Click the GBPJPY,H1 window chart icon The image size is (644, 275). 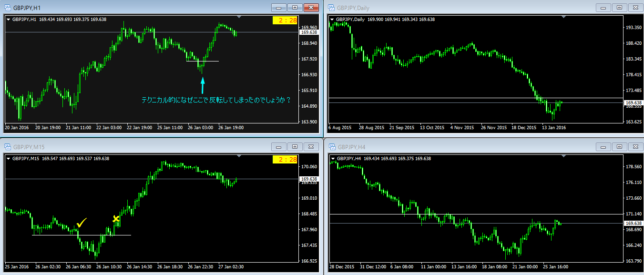[8, 8]
